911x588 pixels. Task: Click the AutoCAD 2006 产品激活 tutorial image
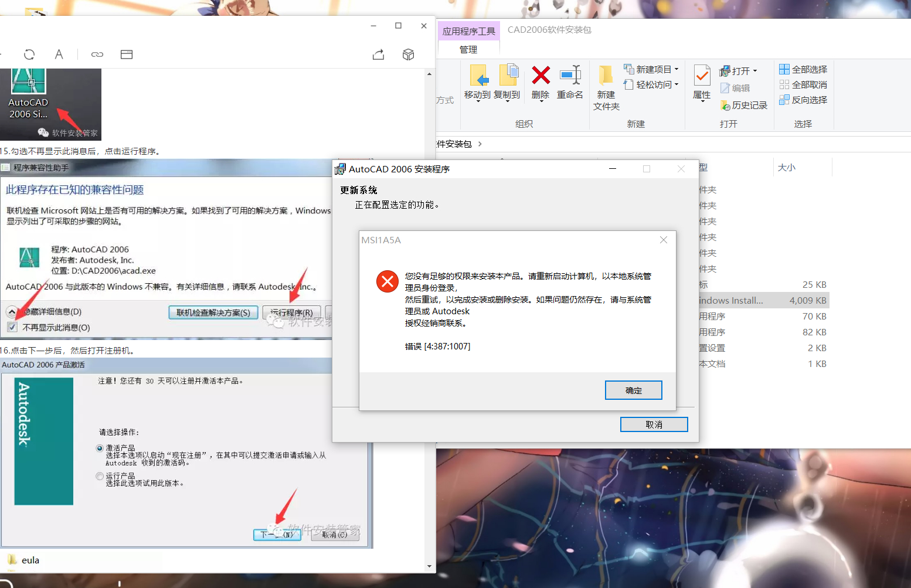tap(186, 453)
